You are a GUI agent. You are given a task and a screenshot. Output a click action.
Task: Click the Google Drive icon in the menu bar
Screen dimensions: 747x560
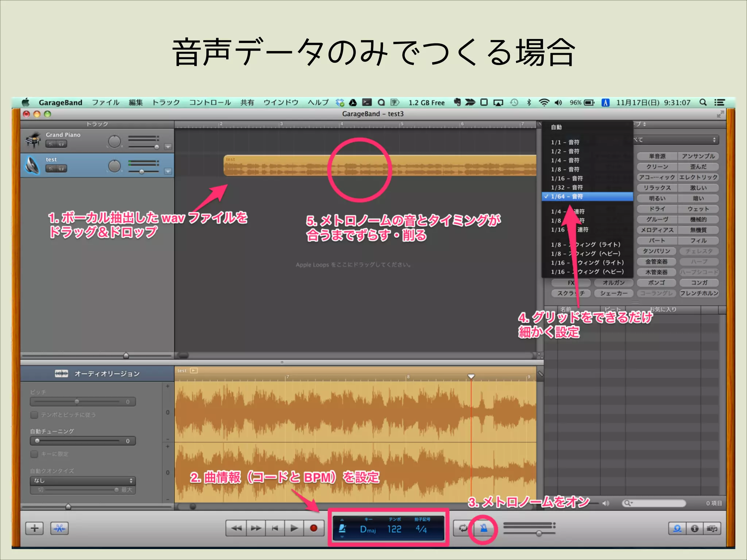353,102
